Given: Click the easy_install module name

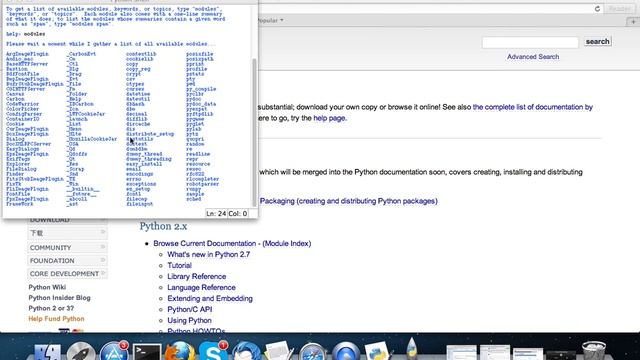Looking at the screenshot, I should [x=144, y=164].
